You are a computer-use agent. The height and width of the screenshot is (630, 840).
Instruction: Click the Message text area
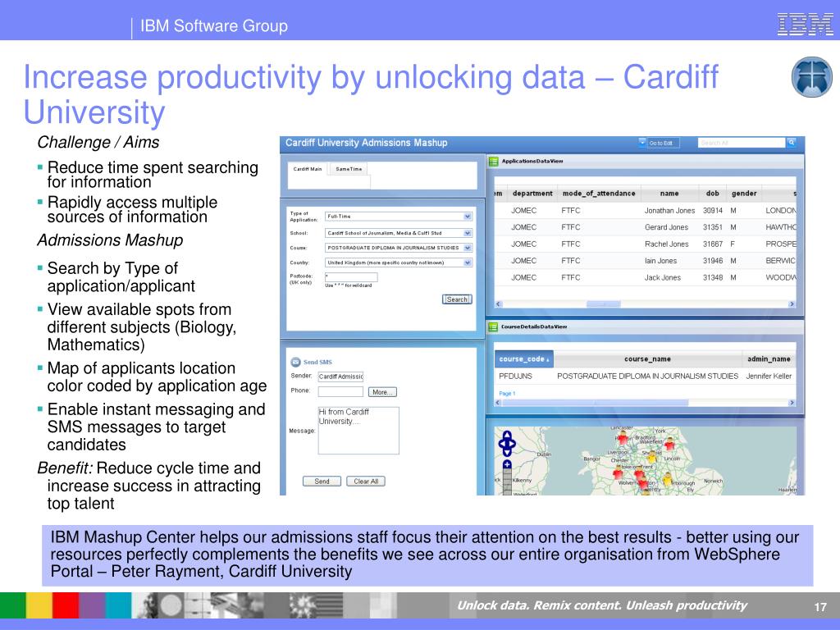[x=358, y=431]
